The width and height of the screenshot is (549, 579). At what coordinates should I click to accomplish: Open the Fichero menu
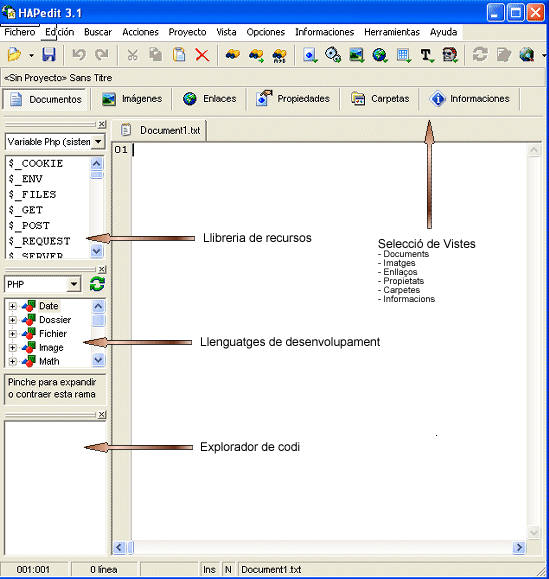coord(20,32)
